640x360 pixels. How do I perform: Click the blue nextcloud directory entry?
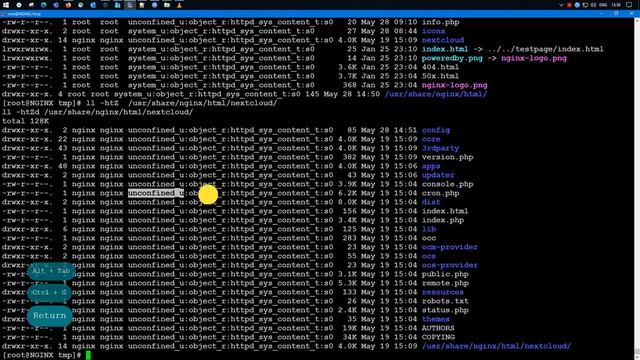point(443,40)
